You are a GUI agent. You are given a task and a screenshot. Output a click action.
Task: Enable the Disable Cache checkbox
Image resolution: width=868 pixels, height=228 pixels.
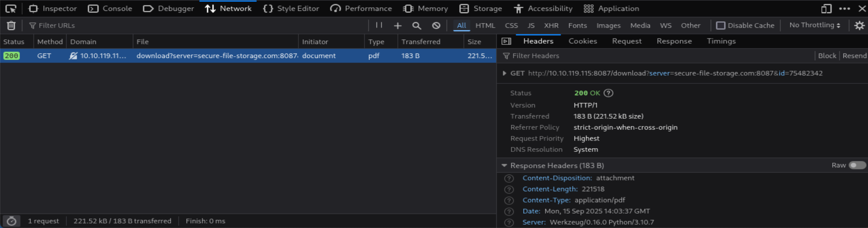pyautogui.click(x=721, y=26)
